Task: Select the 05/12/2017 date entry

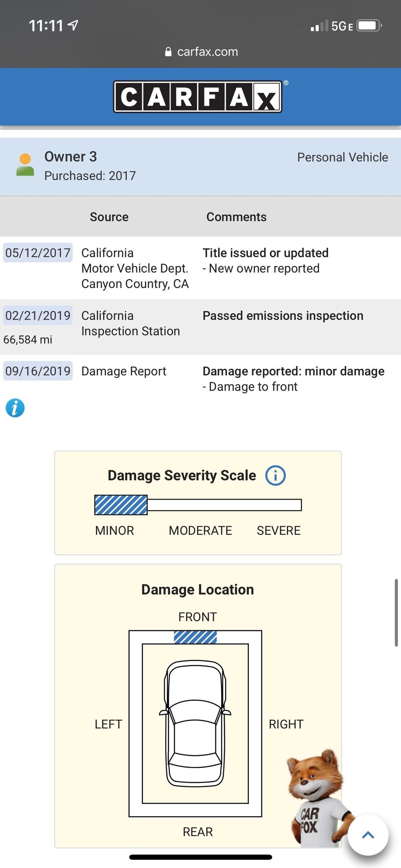Action: click(38, 253)
